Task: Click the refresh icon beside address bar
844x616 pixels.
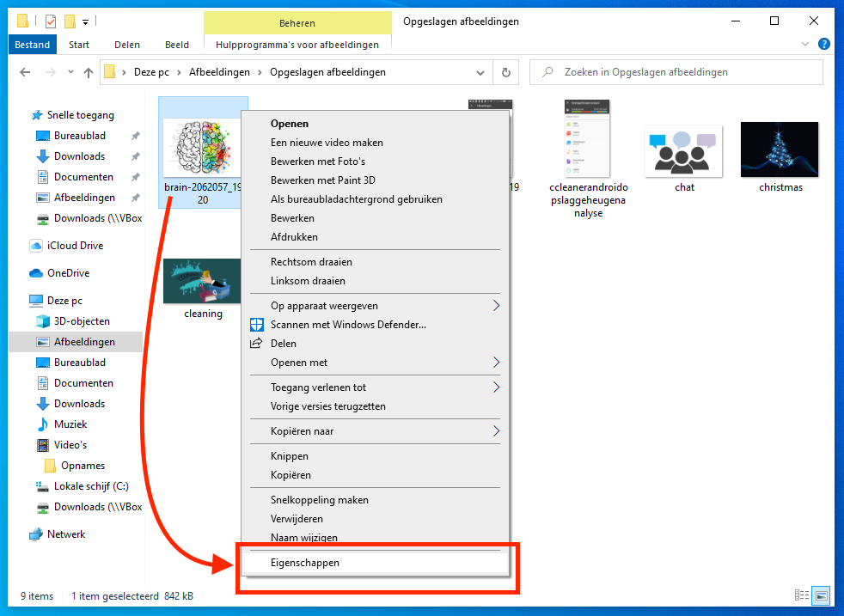Action: pyautogui.click(x=506, y=72)
